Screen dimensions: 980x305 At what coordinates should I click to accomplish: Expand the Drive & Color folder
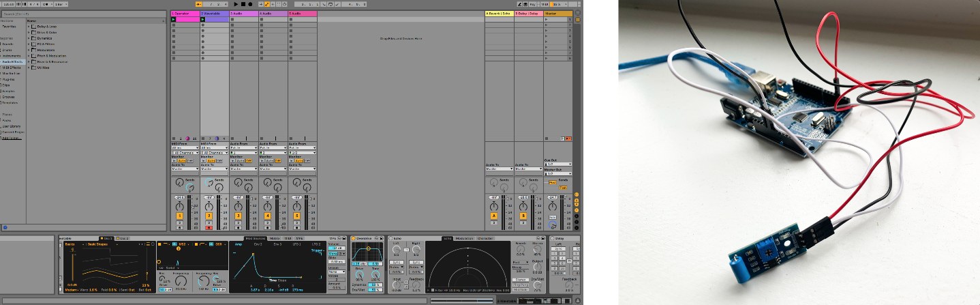29,31
